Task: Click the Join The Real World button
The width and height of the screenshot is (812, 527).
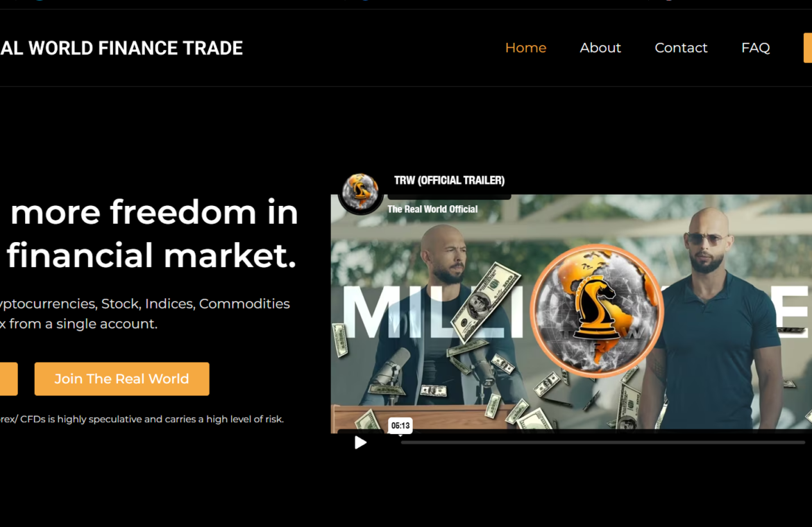Action: (121, 379)
